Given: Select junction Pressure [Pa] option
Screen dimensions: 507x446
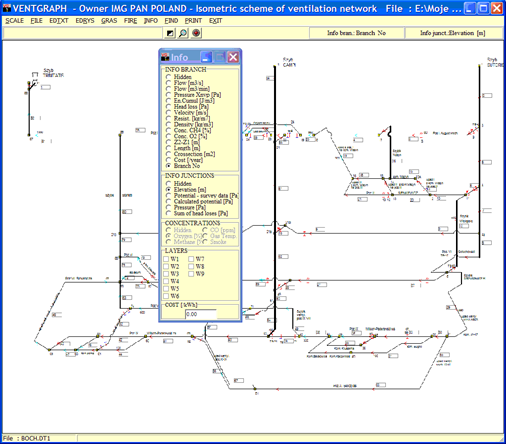Looking at the screenshot, I should pos(168,208).
